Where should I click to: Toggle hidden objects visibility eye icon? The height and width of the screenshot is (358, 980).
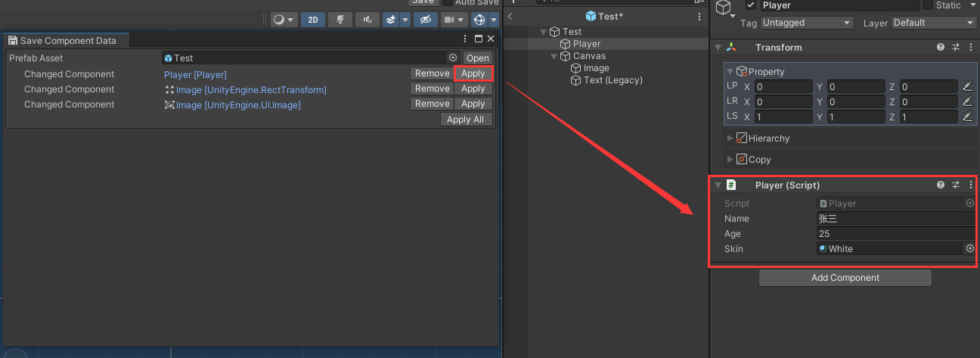426,20
